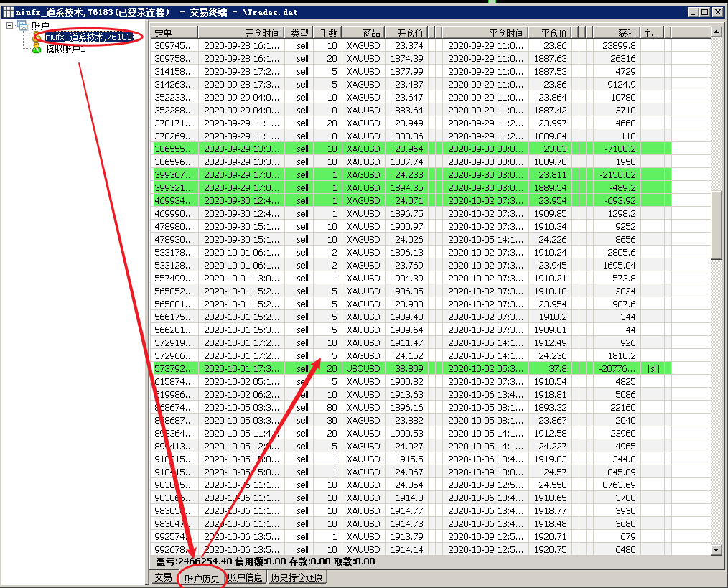Click the 模拟账户1 green user icon

37,48
